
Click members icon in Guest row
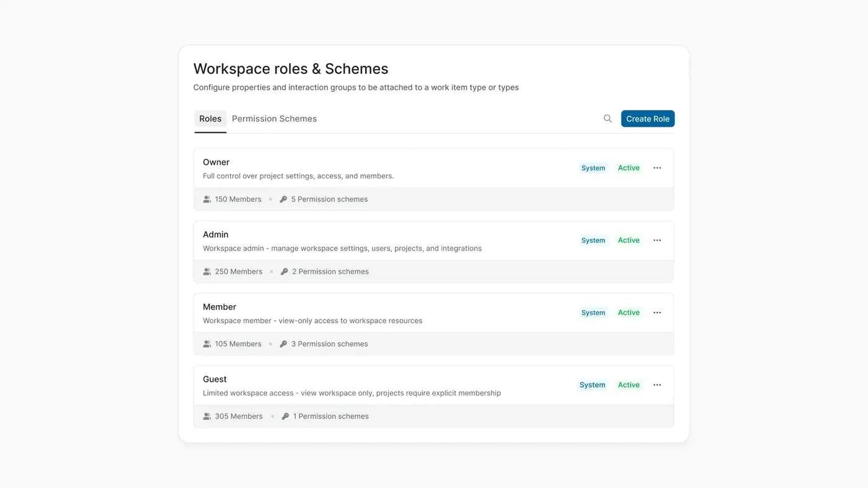click(207, 417)
